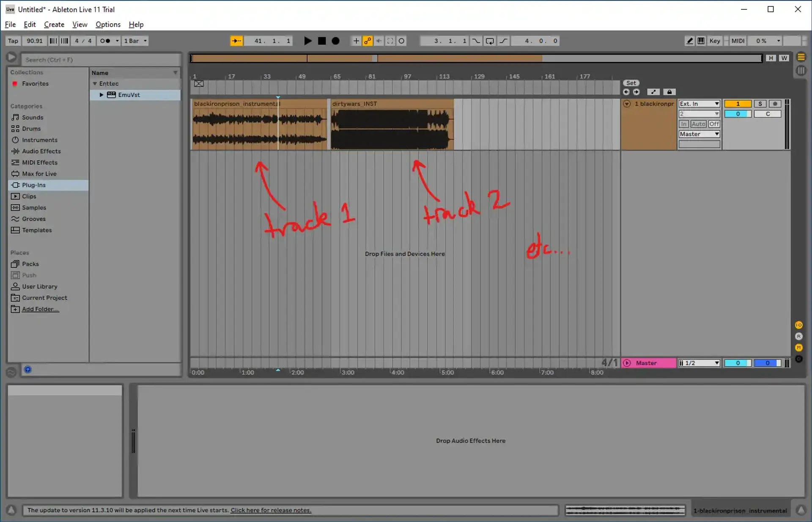Image resolution: width=812 pixels, height=522 pixels.
Task: Open the Create menu
Action: pos(54,25)
